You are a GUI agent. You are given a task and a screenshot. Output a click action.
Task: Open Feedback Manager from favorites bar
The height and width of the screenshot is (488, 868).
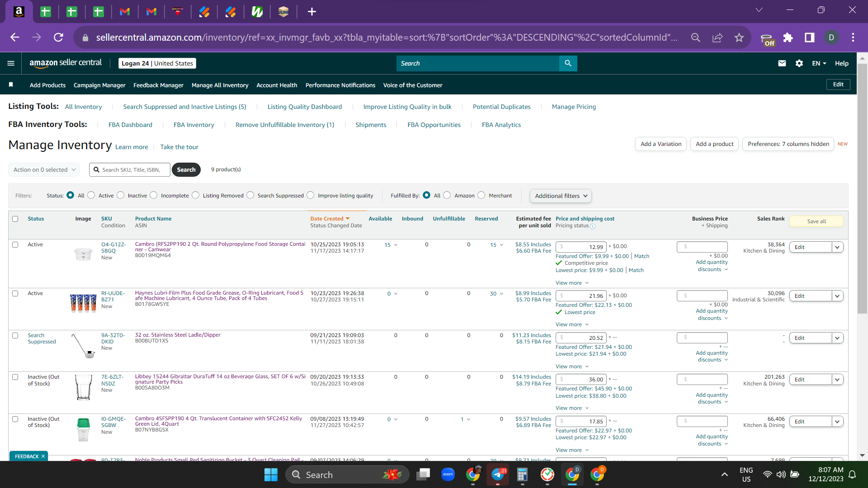pos(158,85)
